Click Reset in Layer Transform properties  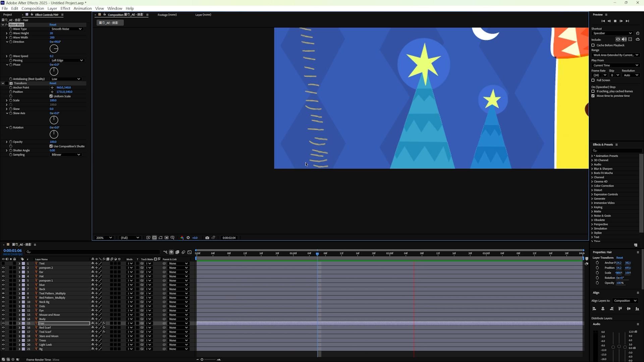(620, 258)
